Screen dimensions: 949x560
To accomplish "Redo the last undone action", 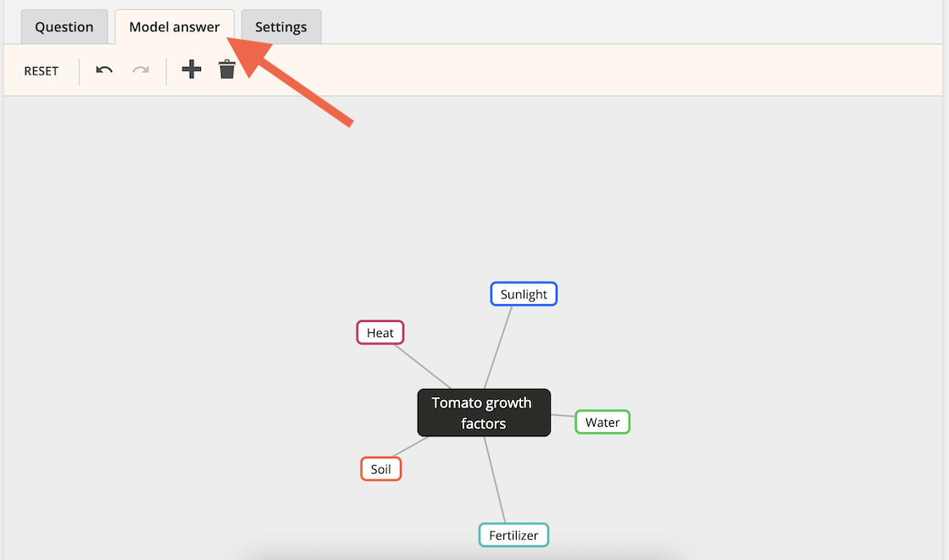I will (x=141, y=70).
